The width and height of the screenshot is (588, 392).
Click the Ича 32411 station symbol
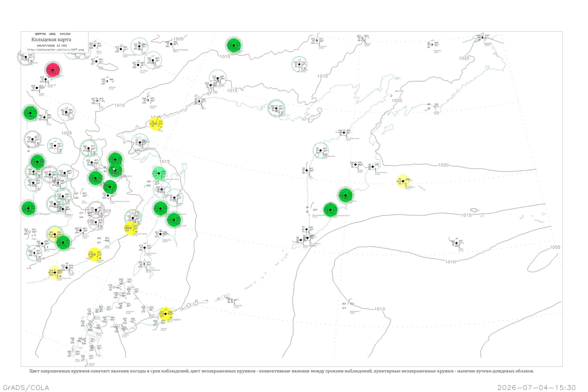307,171
